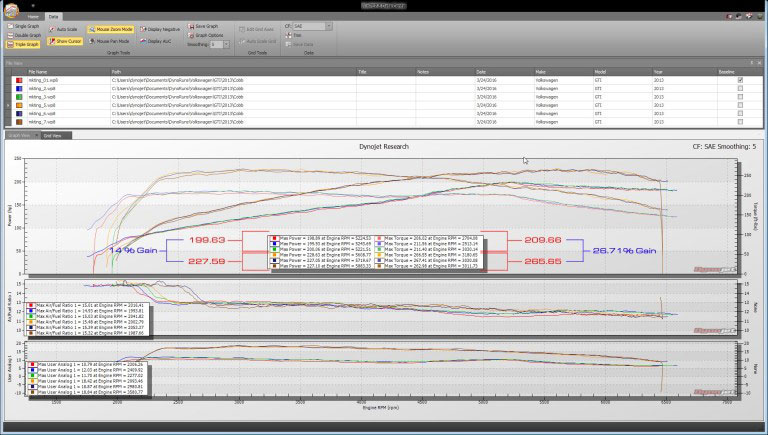
Task: Click the Edit Grid Axes button
Action: pos(256,29)
